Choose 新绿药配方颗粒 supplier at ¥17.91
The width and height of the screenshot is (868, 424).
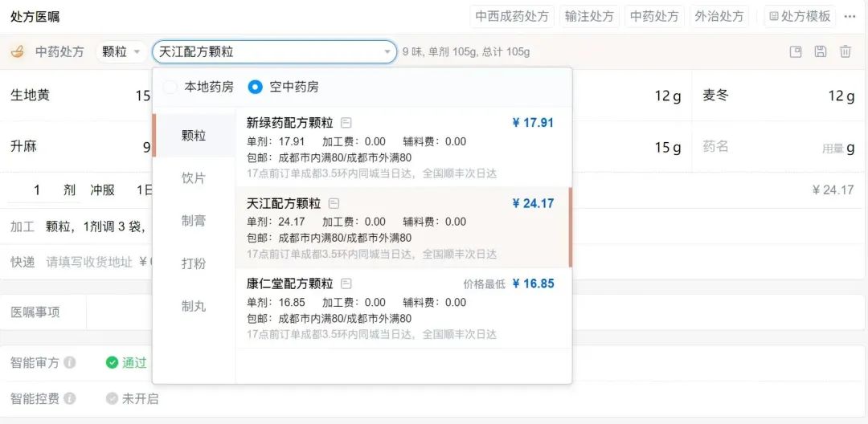[403, 147]
